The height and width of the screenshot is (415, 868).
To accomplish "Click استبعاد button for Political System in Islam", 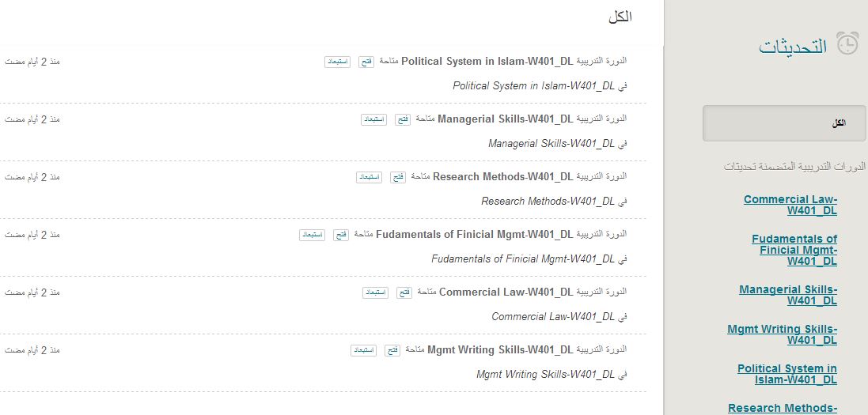I will pos(338,62).
